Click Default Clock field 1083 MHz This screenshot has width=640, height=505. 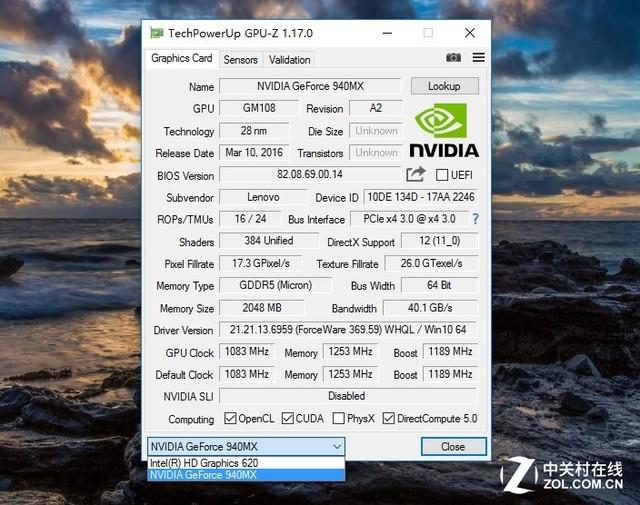tap(247, 374)
